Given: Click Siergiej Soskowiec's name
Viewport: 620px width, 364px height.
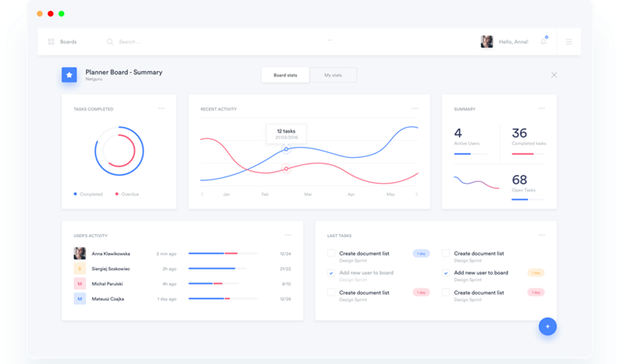Looking at the screenshot, I should point(111,269).
